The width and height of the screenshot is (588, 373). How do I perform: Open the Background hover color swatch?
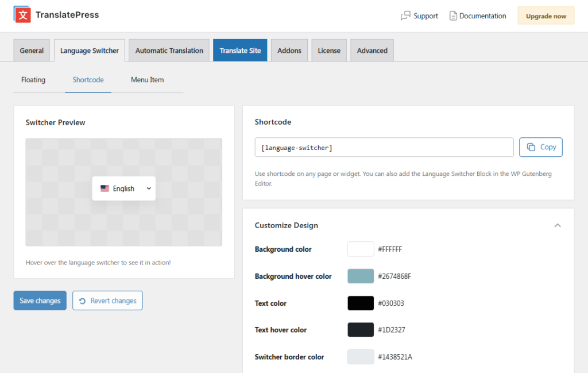pyautogui.click(x=361, y=276)
